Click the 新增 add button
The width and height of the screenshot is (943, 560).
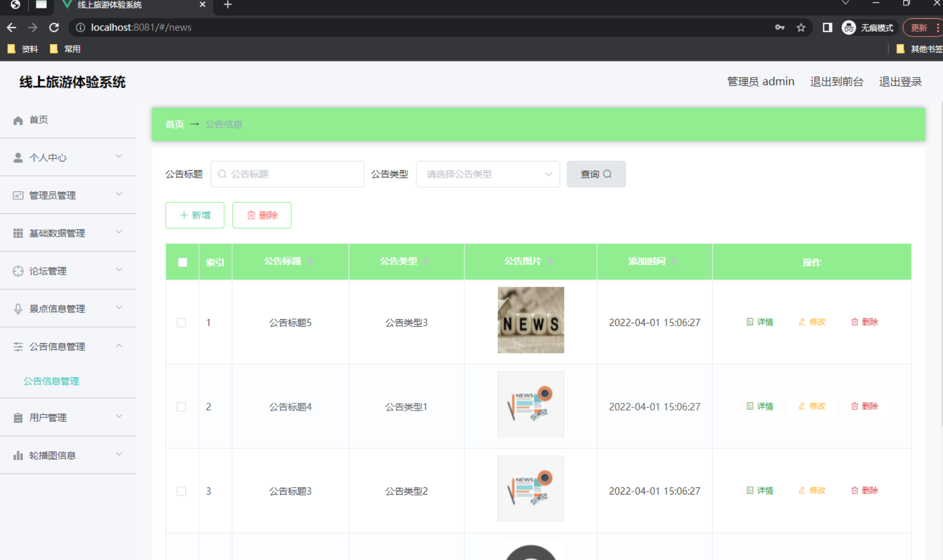pos(195,215)
